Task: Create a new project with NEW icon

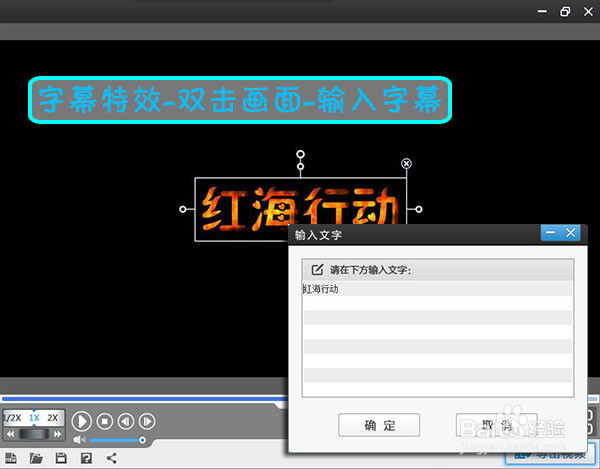Action: point(11,458)
